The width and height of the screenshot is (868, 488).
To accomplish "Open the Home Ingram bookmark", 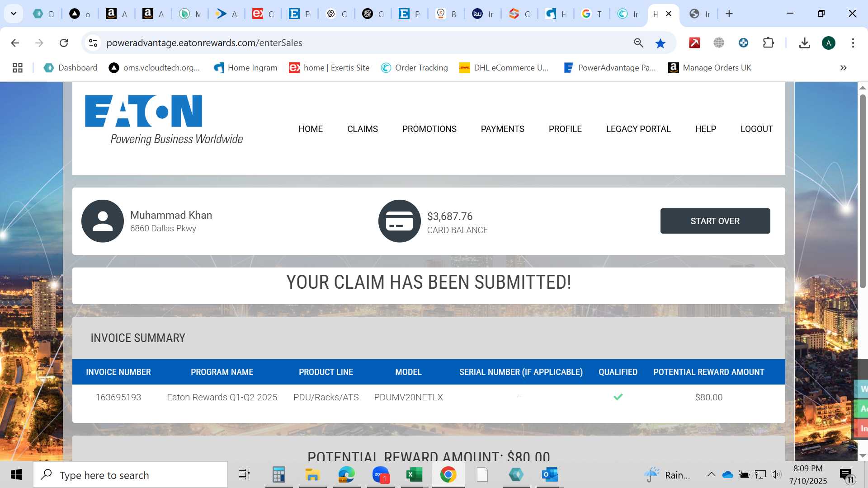I will point(245,68).
